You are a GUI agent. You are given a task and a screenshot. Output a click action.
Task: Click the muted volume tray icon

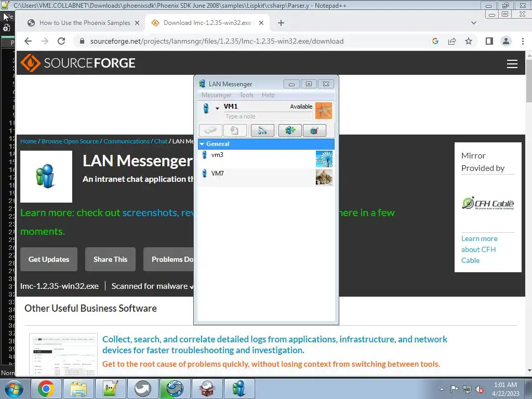pos(480,390)
